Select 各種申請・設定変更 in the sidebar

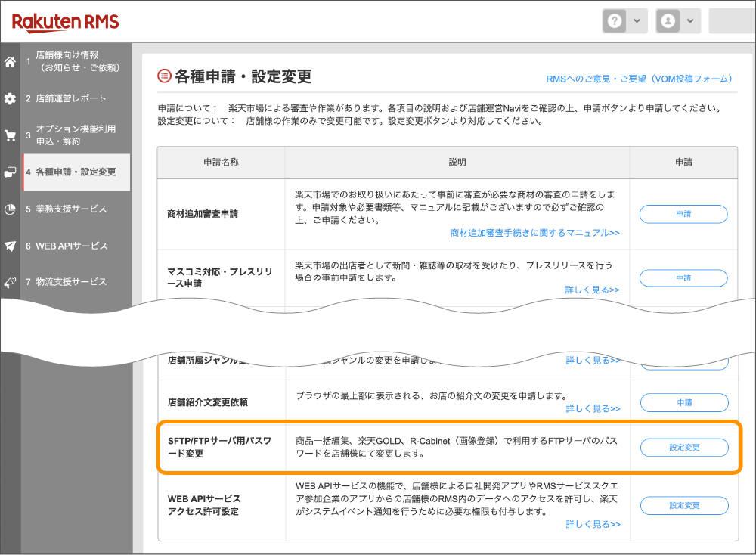(x=76, y=172)
